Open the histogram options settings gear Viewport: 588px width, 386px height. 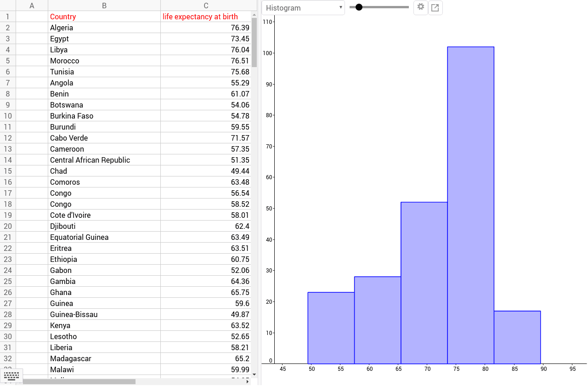coord(420,8)
